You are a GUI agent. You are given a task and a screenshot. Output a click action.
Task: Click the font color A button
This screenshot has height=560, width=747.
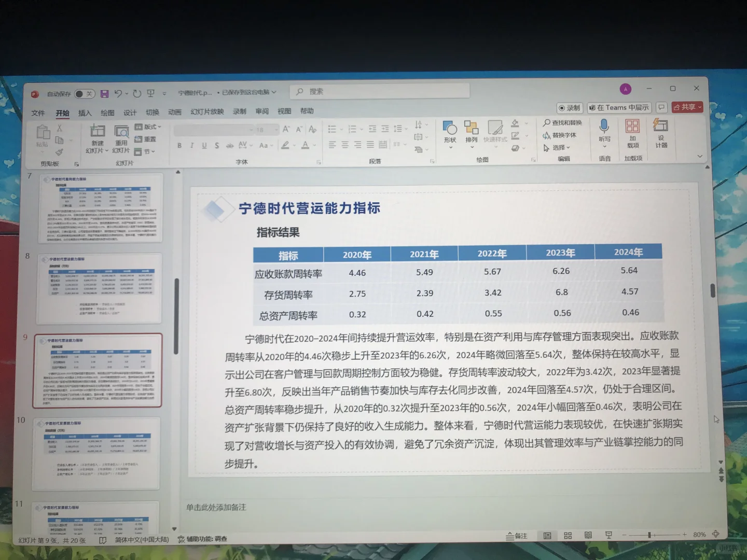306,145
